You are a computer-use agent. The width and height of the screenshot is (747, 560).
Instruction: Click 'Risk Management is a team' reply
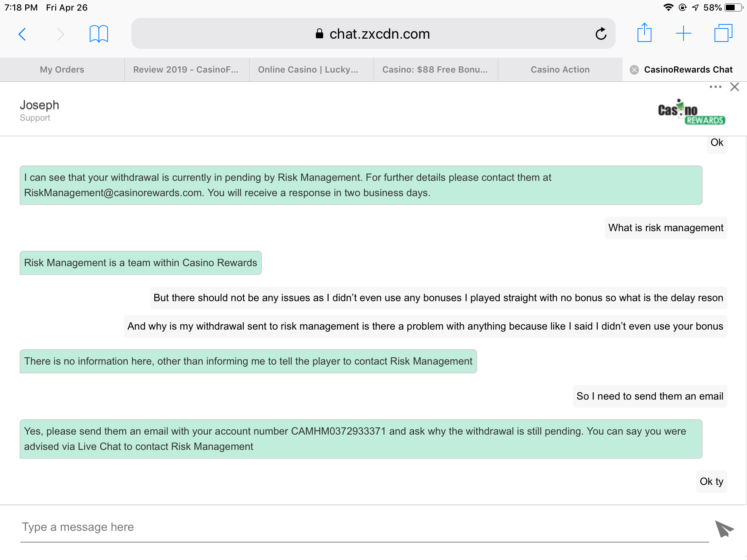(x=141, y=263)
